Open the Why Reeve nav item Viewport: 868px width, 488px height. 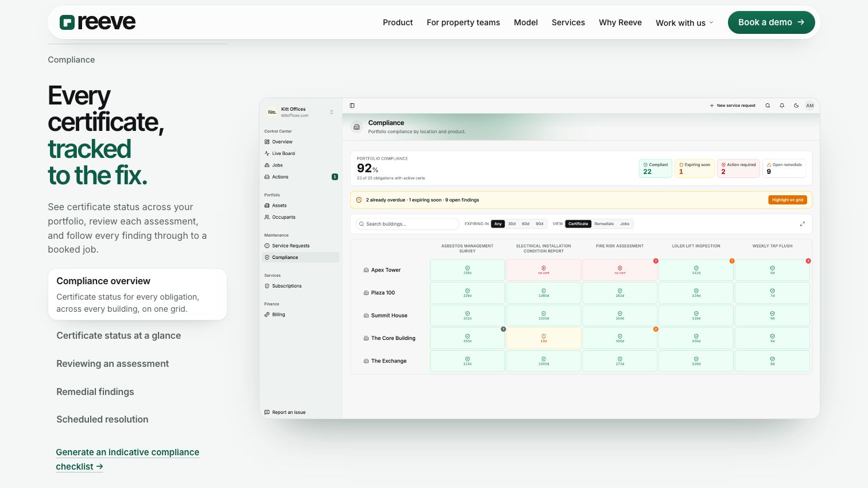[620, 22]
